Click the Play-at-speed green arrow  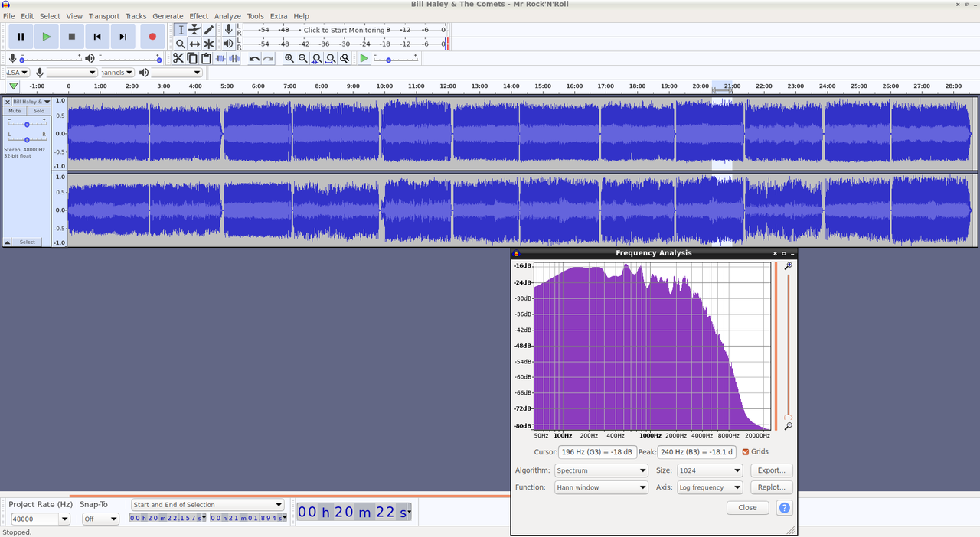364,58
